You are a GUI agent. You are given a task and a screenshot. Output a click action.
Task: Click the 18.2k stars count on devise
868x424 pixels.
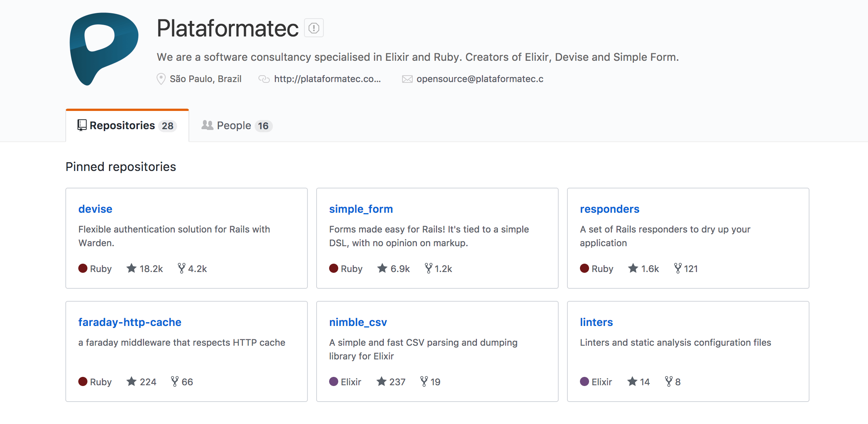coord(151,269)
